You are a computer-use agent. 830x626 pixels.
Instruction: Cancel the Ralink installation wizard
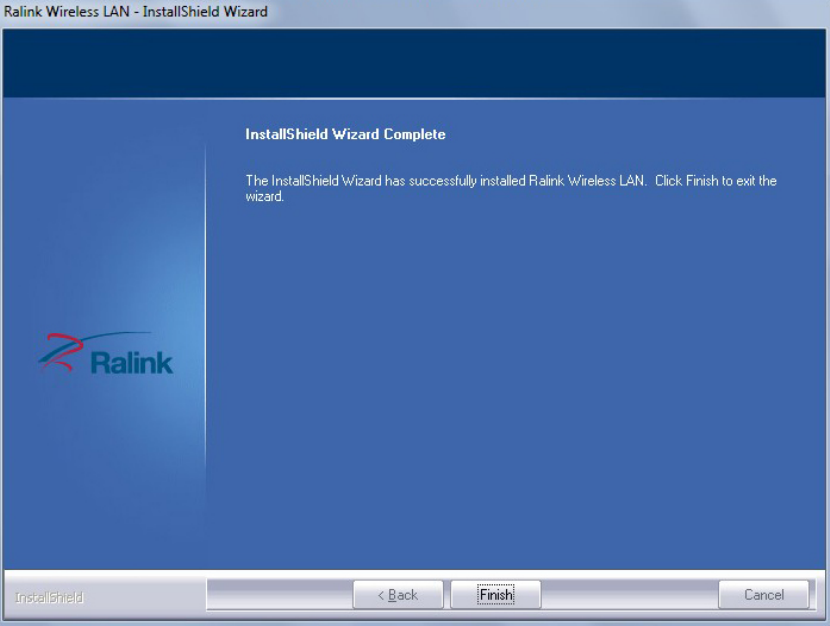pyautogui.click(x=764, y=595)
